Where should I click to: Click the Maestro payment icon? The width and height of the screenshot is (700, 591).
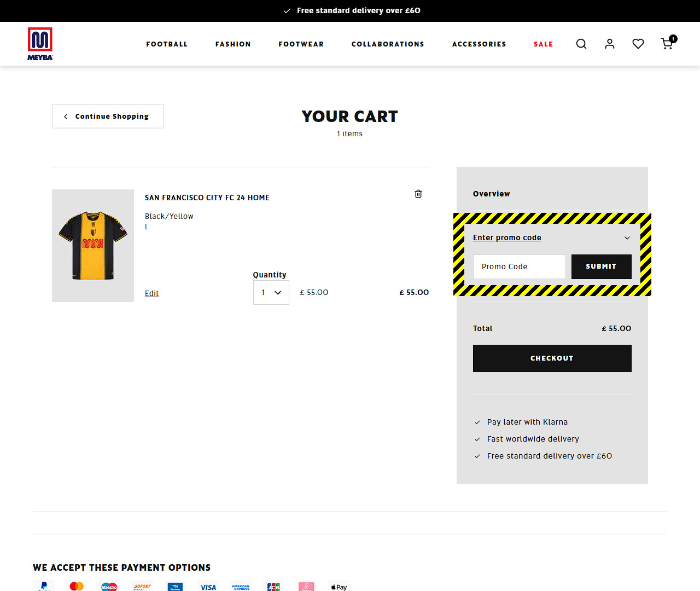[109, 586]
